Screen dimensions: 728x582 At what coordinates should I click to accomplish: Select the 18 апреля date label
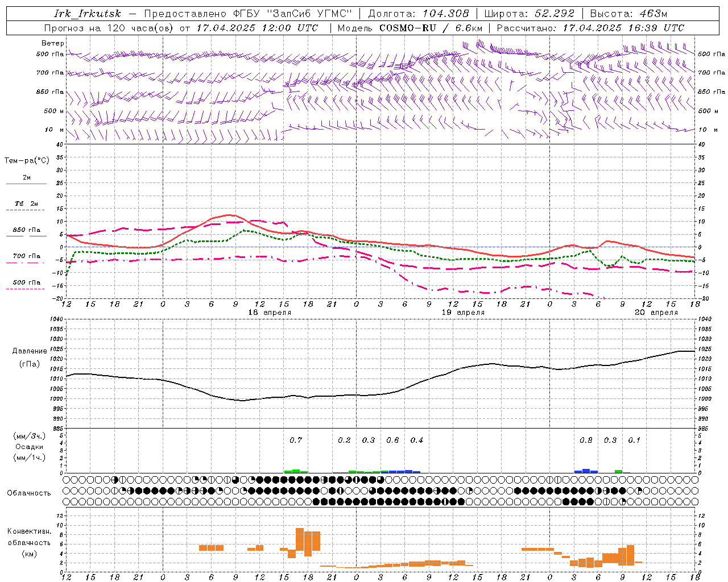(x=270, y=313)
